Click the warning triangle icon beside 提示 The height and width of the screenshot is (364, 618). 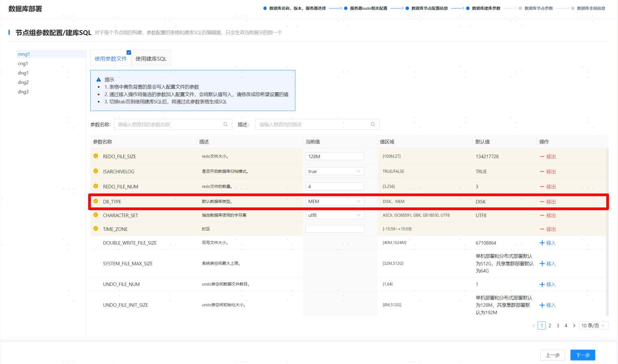pos(98,80)
